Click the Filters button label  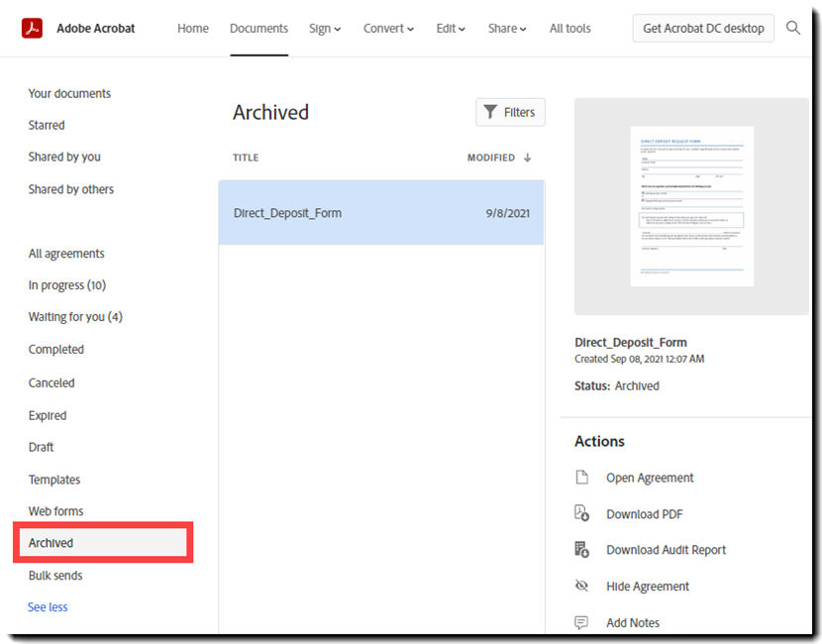point(519,112)
